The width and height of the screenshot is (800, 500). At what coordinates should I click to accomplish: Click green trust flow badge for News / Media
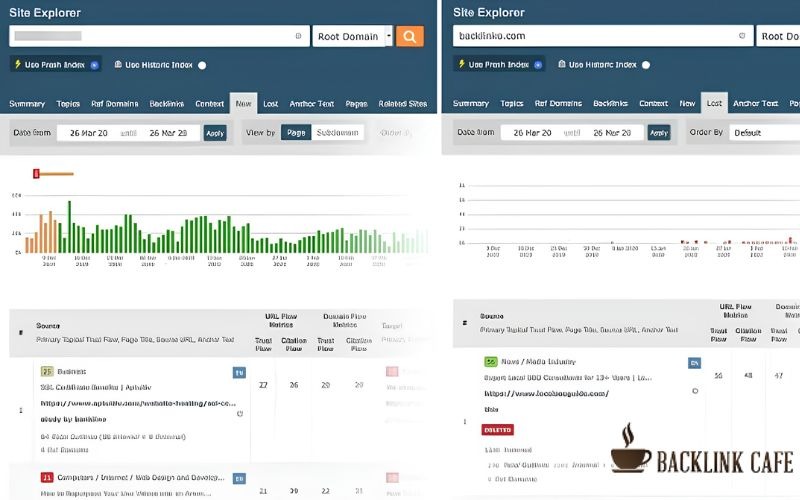(x=490, y=362)
